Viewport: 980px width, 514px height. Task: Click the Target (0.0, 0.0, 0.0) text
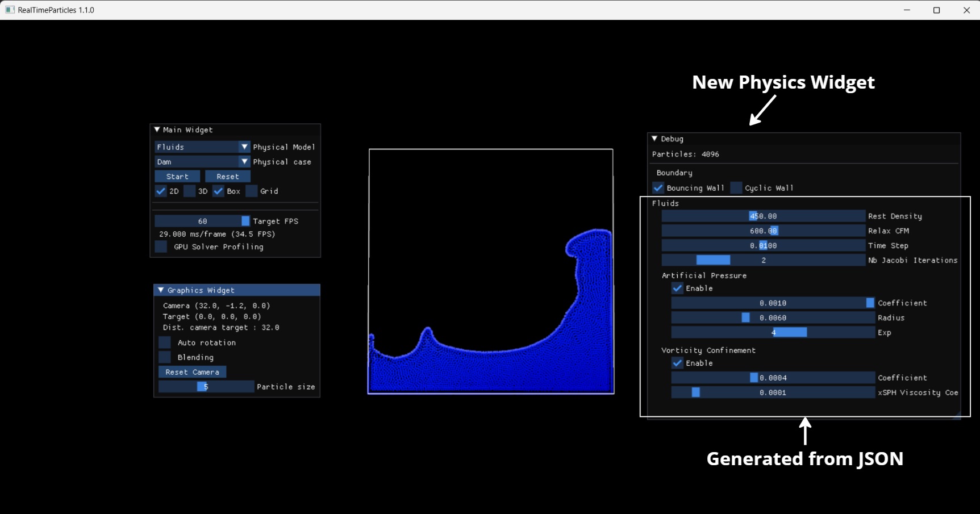click(x=212, y=316)
